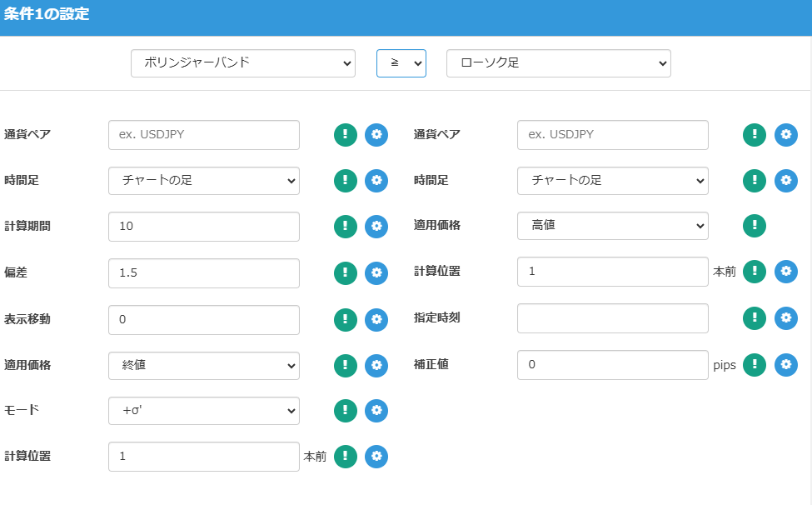Image resolution: width=812 pixels, height=505 pixels.
Task: Click the green info icon beside 高値 dropdown
Action: [x=755, y=226]
